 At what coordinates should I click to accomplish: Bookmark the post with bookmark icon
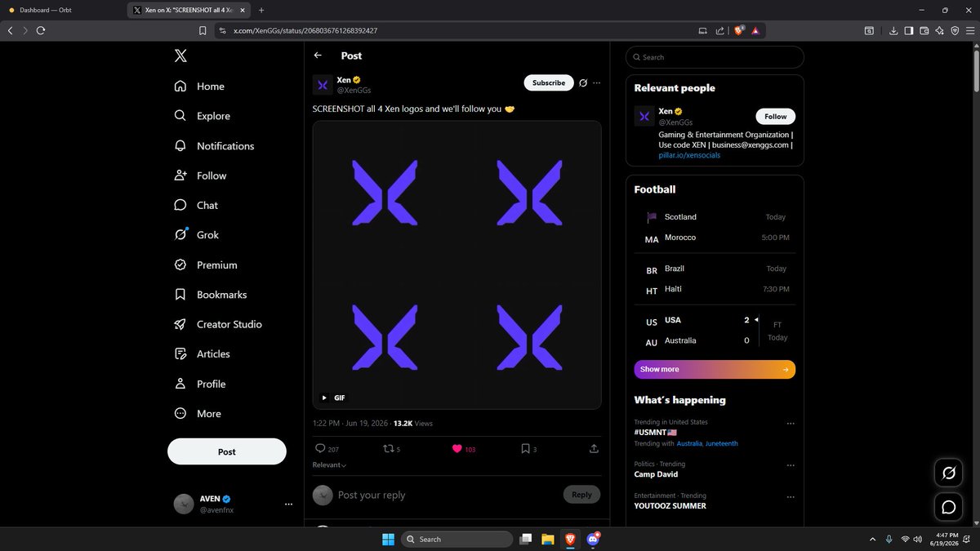pyautogui.click(x=525, y=449)
